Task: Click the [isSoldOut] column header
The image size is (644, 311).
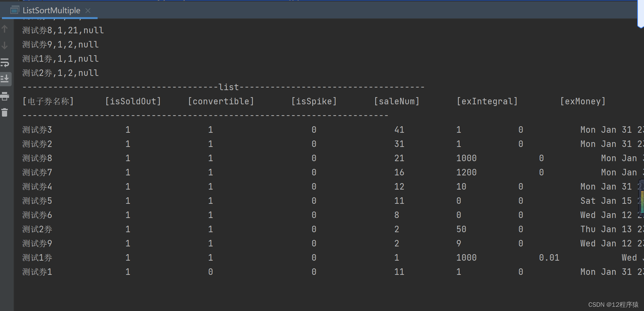Action: click(133, 101)
